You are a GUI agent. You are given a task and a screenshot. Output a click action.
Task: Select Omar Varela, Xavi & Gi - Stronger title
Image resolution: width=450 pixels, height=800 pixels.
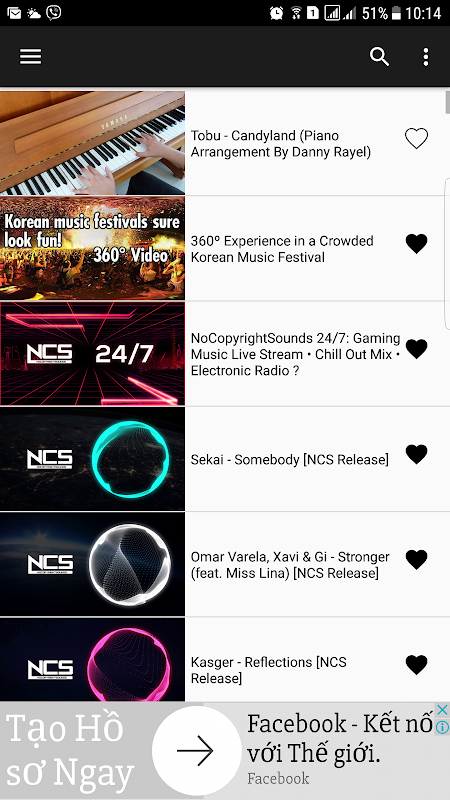[290, 565]
